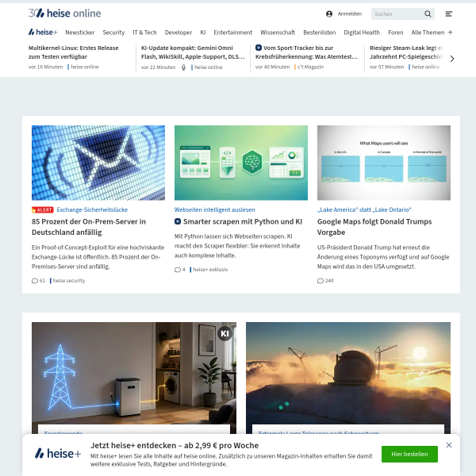
Task: Click the heise security source label
Action: pyautogui.click(x=69, y=281)
